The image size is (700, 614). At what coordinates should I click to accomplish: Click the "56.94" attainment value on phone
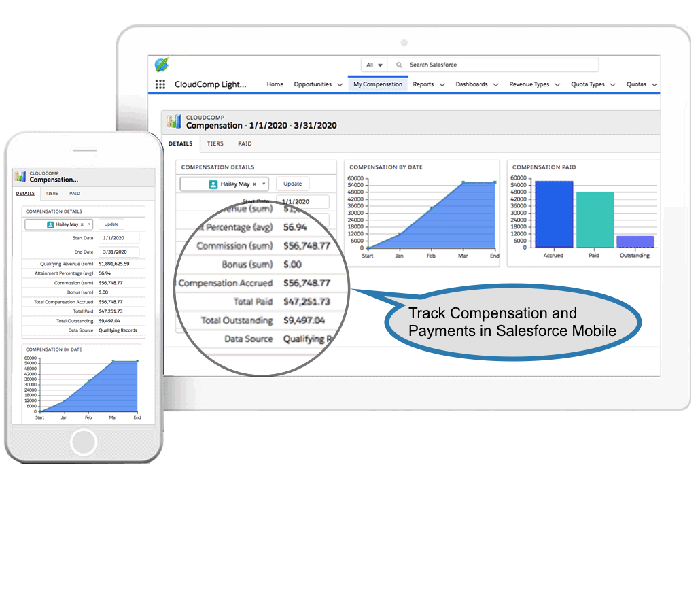[105, 273]
